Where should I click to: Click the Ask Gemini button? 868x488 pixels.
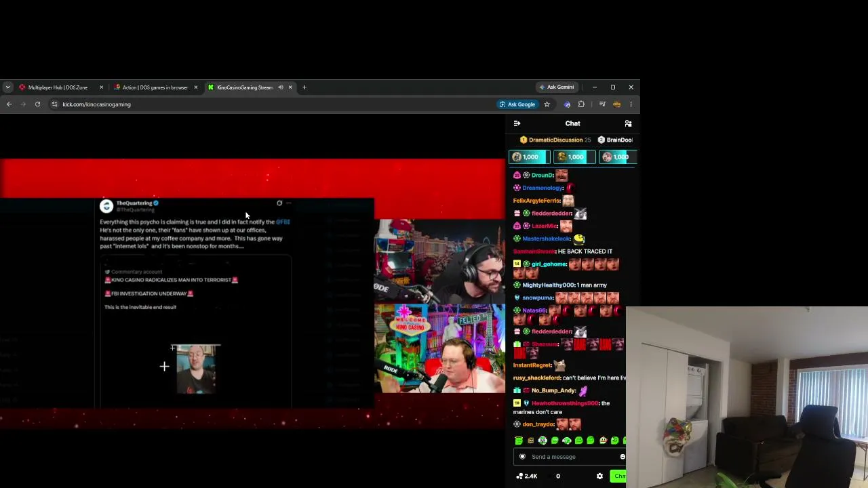coord(556,87)
